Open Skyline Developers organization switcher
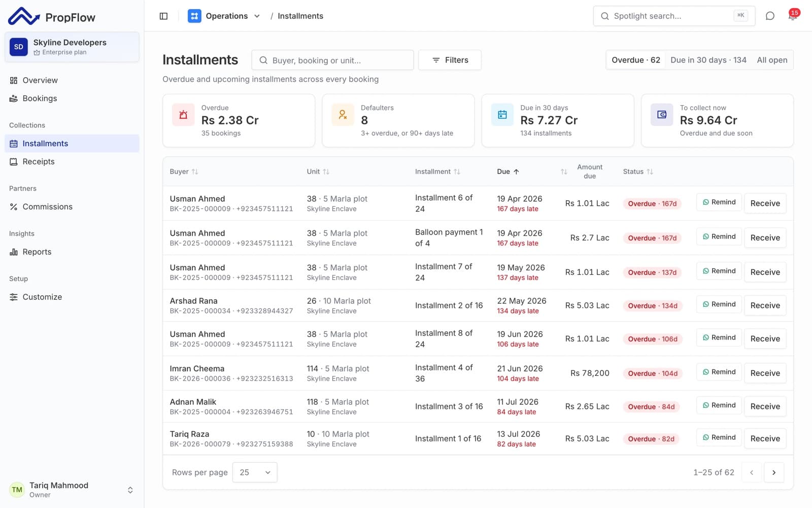Screen dimensions: 812x508 [72, 47]
